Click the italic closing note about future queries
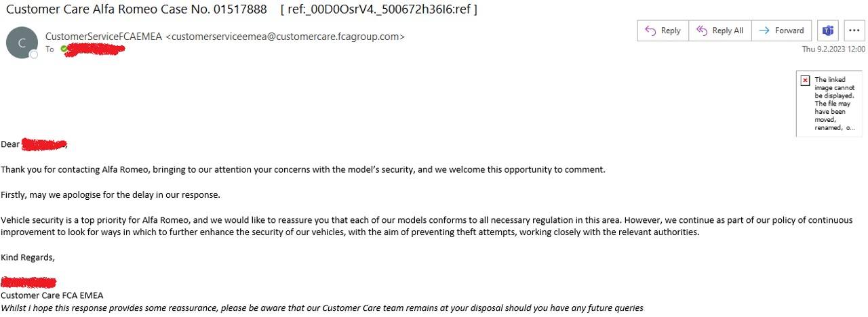Screen dimensions: 868x317 (x=322, y=308)
